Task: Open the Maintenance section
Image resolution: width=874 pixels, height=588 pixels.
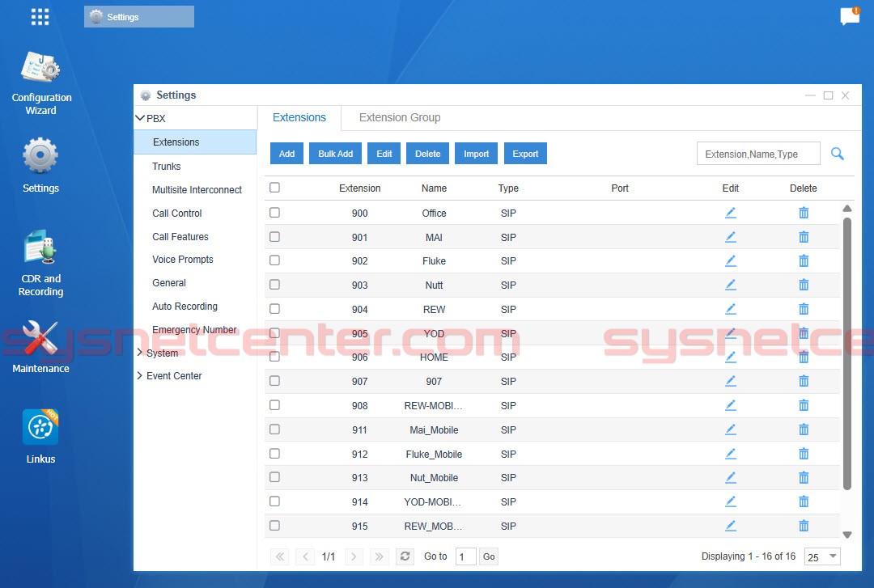Action: tap(40, 344)
